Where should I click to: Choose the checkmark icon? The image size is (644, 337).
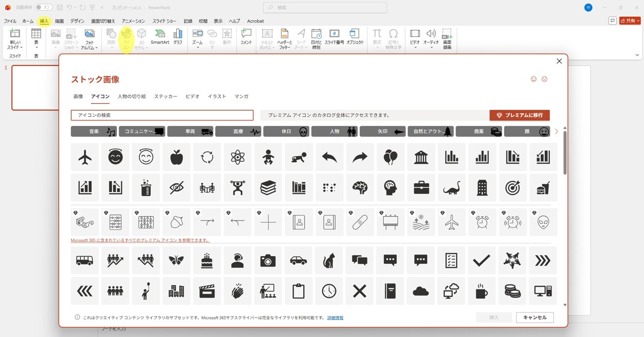point(481,260)
